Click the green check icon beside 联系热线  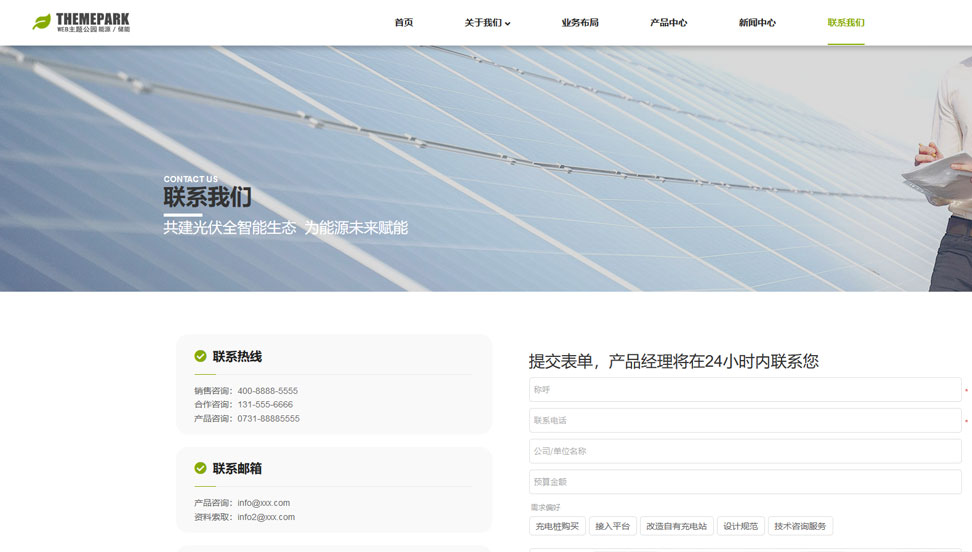(200, 356)
